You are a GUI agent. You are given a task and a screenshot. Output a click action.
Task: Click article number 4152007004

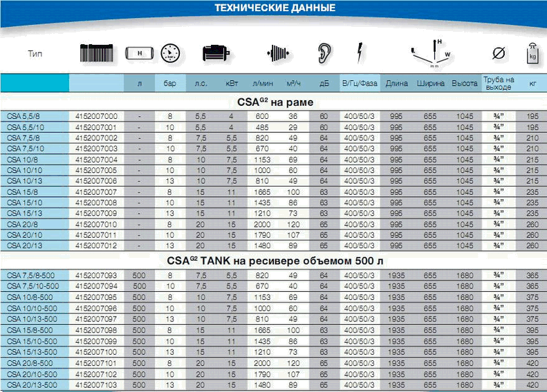pyautogui.click(x=96, y=160)
